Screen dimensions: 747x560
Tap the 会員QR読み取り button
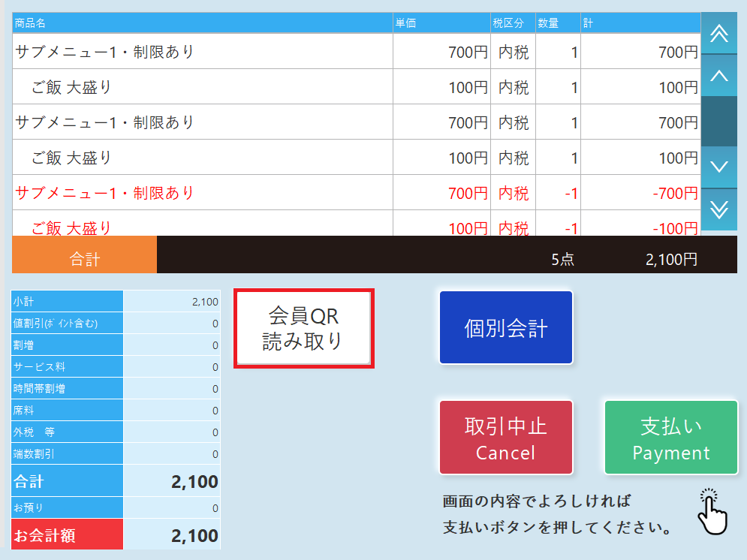click(304, 329)
